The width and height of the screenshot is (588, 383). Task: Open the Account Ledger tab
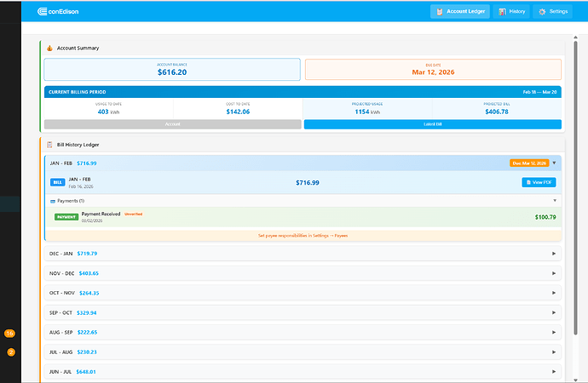[x=460, y=12]
